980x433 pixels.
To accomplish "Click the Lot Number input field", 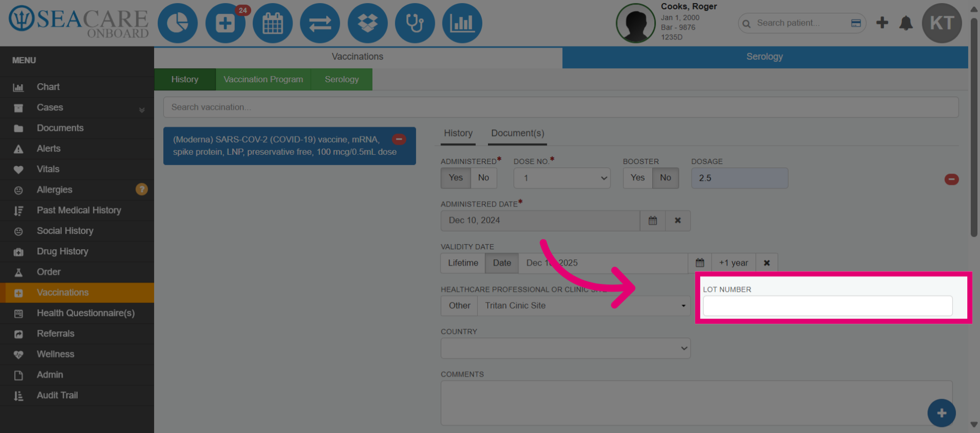I will tap(827, 306).
